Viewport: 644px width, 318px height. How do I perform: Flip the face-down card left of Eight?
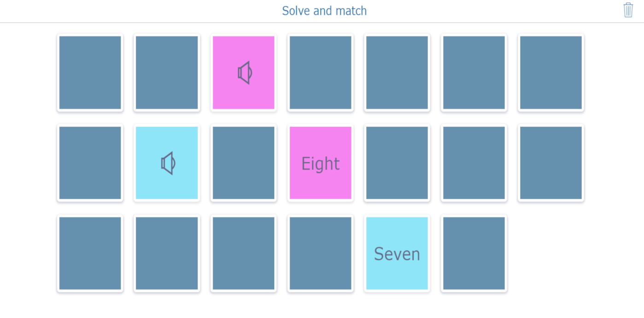coord(244,163)
